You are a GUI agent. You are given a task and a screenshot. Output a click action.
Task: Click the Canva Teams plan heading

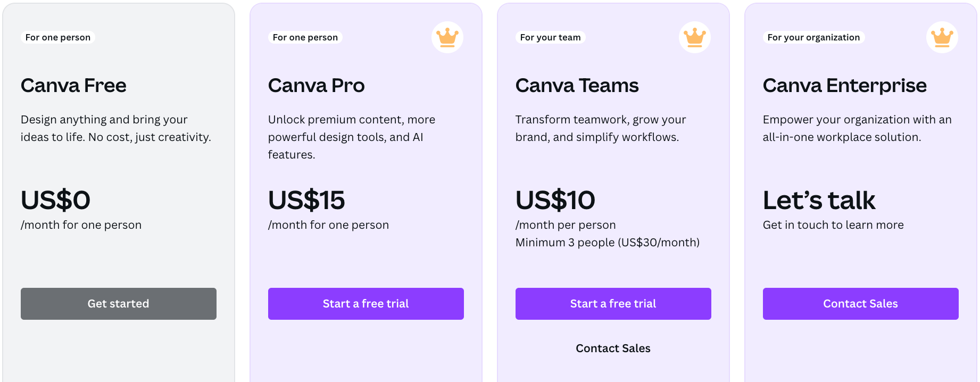tap(577, 86)
